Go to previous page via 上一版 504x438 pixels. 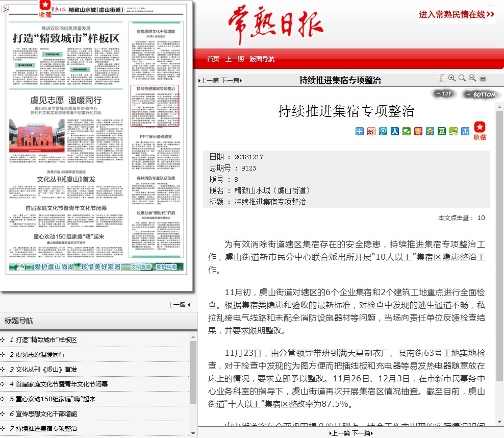(178, 305)
